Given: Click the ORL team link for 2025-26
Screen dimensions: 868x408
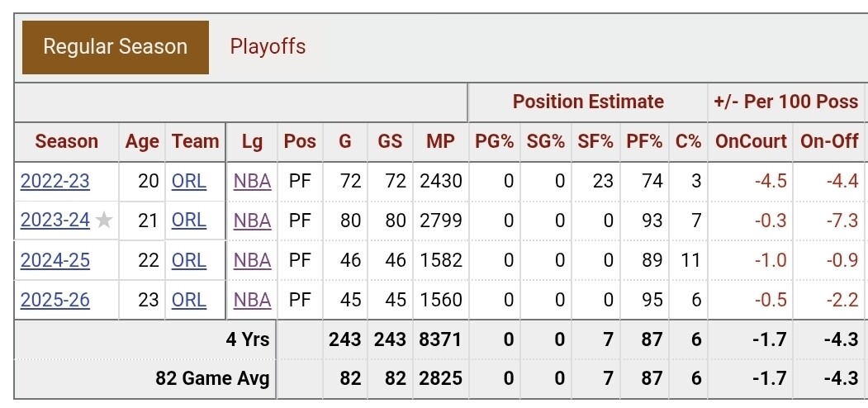Looking at the screenshot, I should tap(189, 300).
